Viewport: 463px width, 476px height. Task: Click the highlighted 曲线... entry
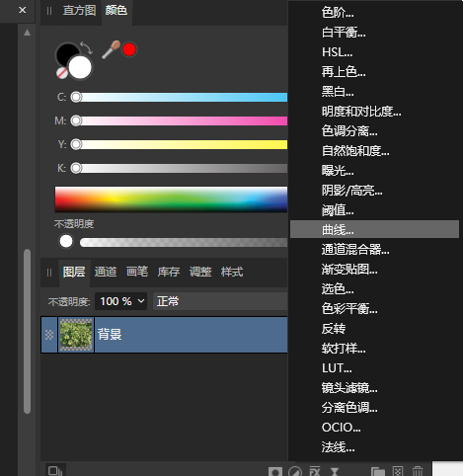pos(374,229)
